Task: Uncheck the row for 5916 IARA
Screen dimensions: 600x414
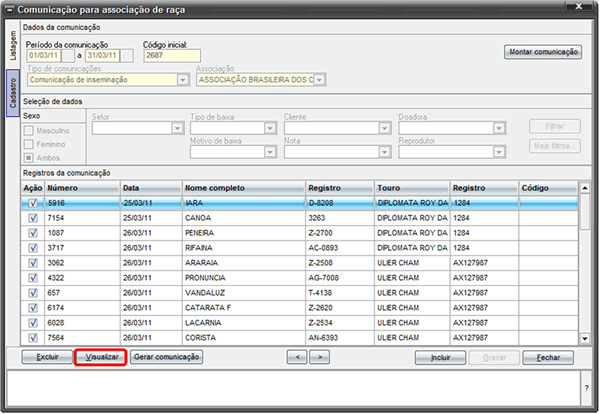Action: (33, 203)
